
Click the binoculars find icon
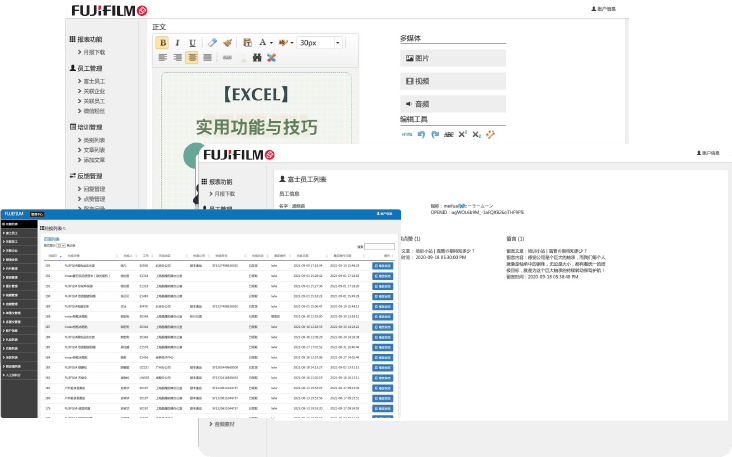pyautogui.click(x=257, y=58)
